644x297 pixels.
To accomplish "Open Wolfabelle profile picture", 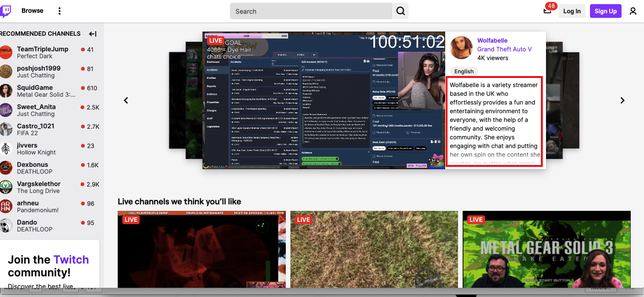I will (462, 48).
